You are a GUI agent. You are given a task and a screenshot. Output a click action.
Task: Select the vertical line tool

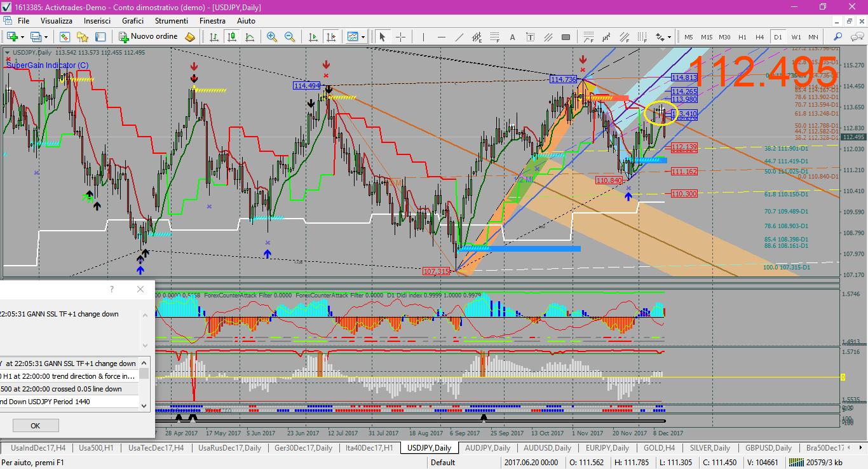point(423,37)
